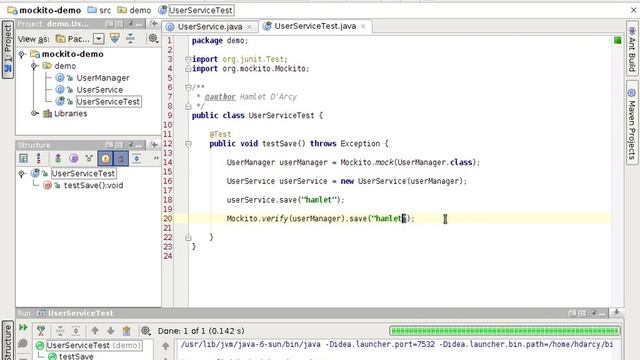Viewport: 640px width, 360px height.
Task: Select UserManager class in project tree
Action: [x=103, y=78]
